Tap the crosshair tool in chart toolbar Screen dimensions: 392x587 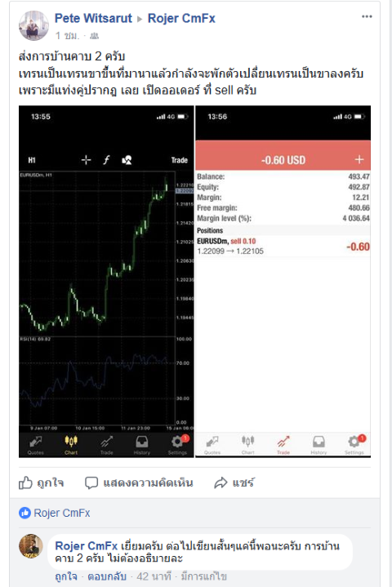pyautogui.click(x=86, y=160)
